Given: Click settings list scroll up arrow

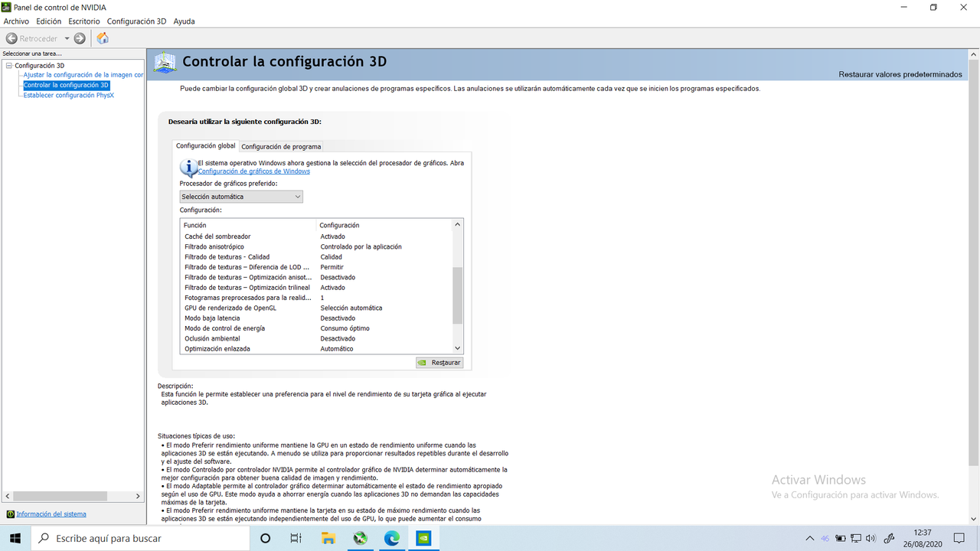Looking at the screenshot, I should (x=458, y=225).
